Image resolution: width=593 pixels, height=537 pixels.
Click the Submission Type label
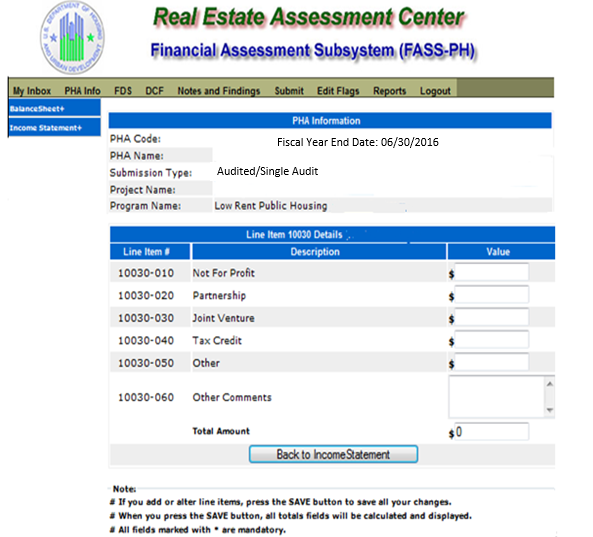pyautogui.click(x=151, y=173)
